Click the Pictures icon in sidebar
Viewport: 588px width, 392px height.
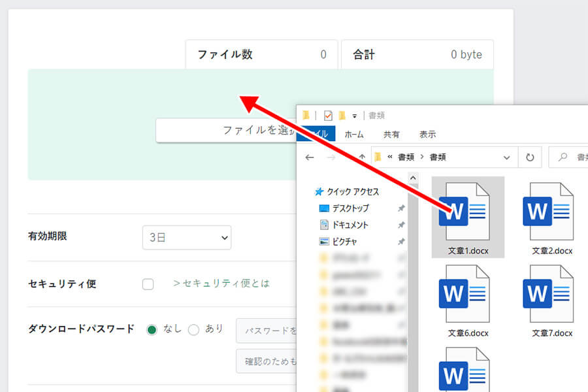click(x=324, y=242)
